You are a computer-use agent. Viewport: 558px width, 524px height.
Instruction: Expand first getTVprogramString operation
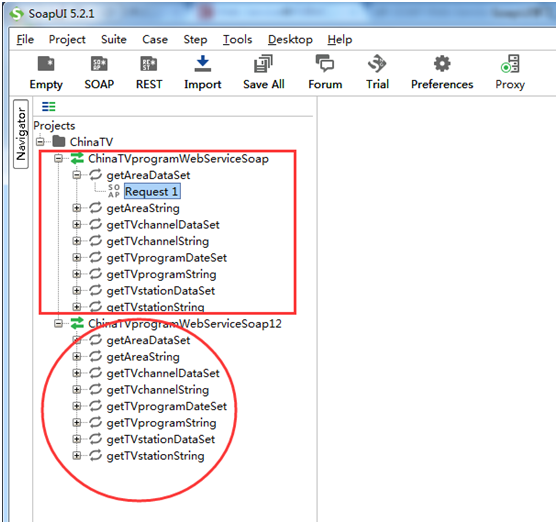click(77, 274)
